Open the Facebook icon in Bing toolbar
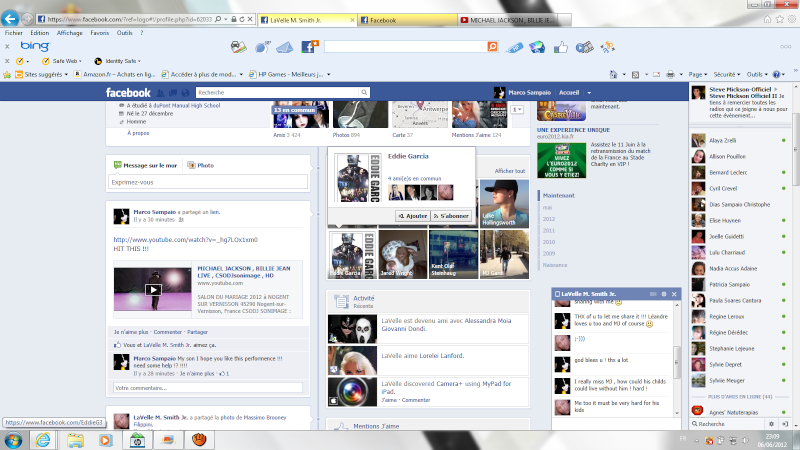Screen dimensions: 800x450 [x=310, y=47]
